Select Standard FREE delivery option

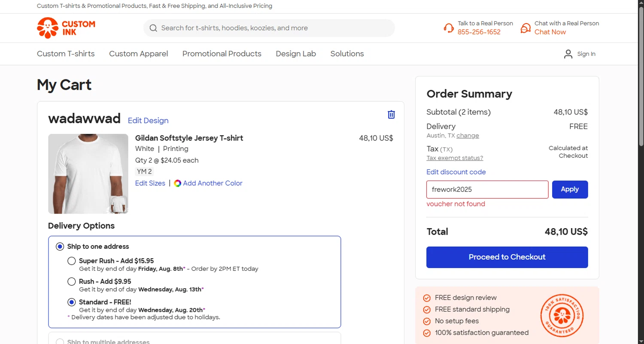click(72, 302)
